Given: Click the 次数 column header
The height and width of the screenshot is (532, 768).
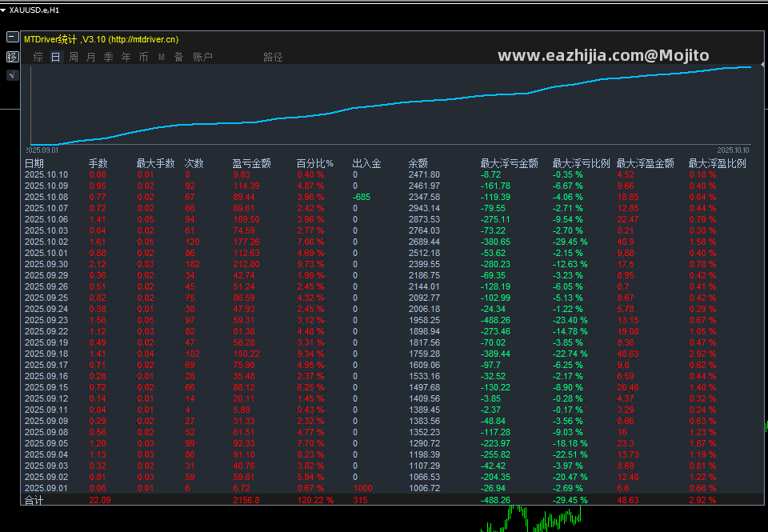Looking at the screenshot, I should (x=194, y=163).
